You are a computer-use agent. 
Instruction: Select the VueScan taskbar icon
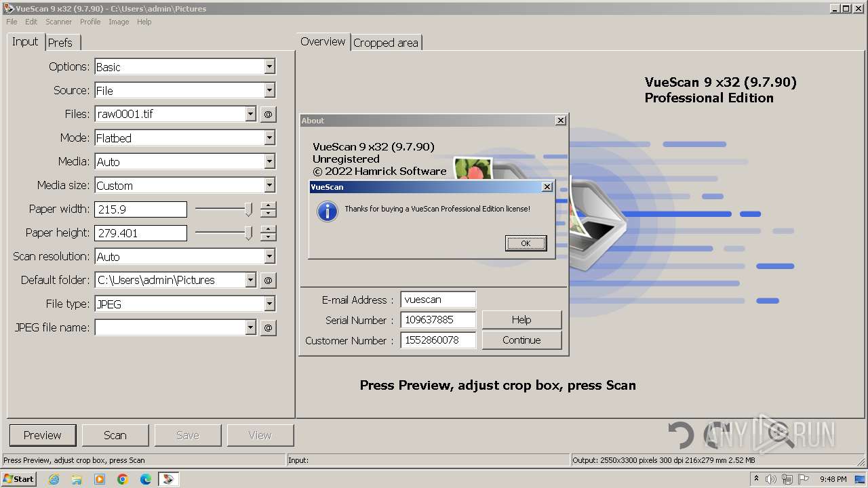click(x=168, y=479)
